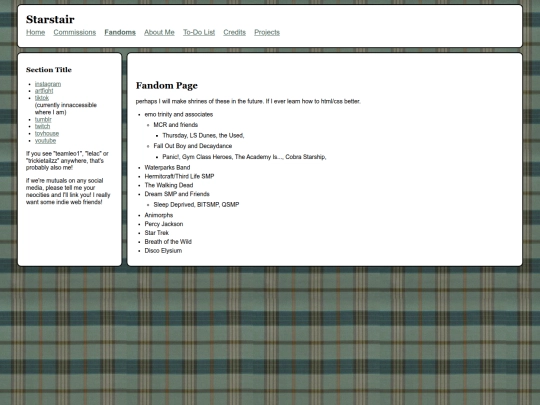Click the Section Title heading
This screenshot has width=540, height=405.
pos(49,70)
